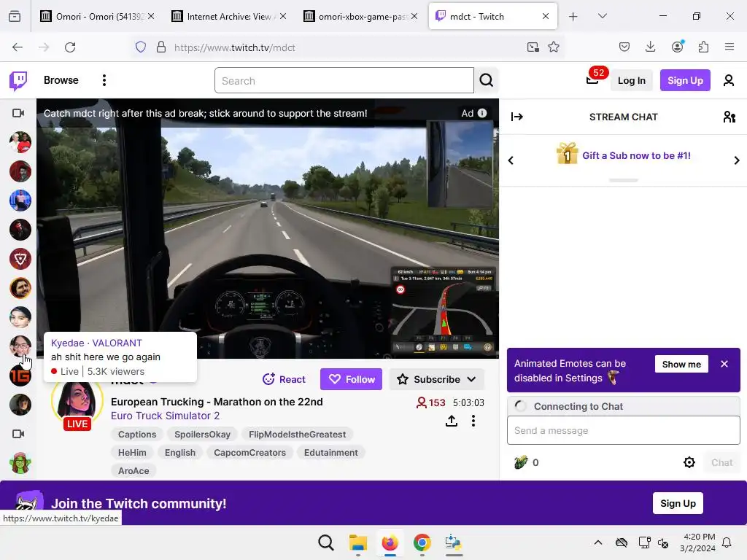Open Windows taskbar search
The image size is (747, 560).
326,542
